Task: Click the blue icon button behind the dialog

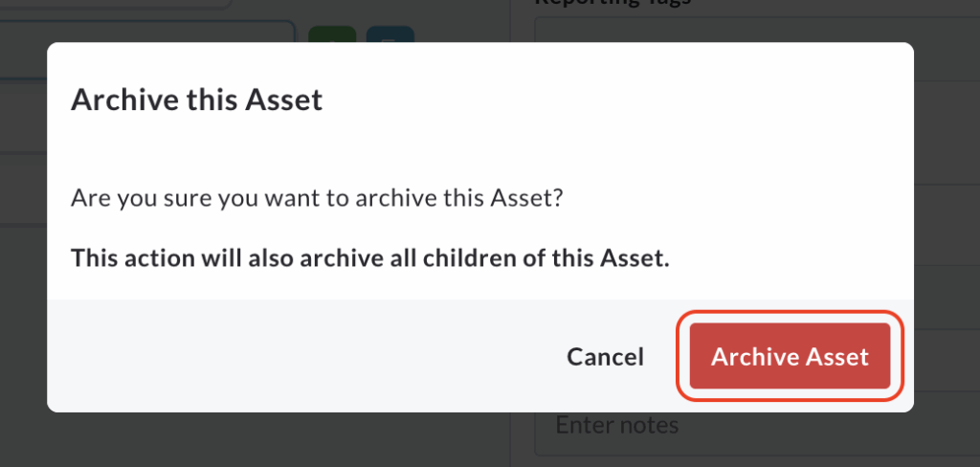Action: pyautogui.click(x=390, y=35)
